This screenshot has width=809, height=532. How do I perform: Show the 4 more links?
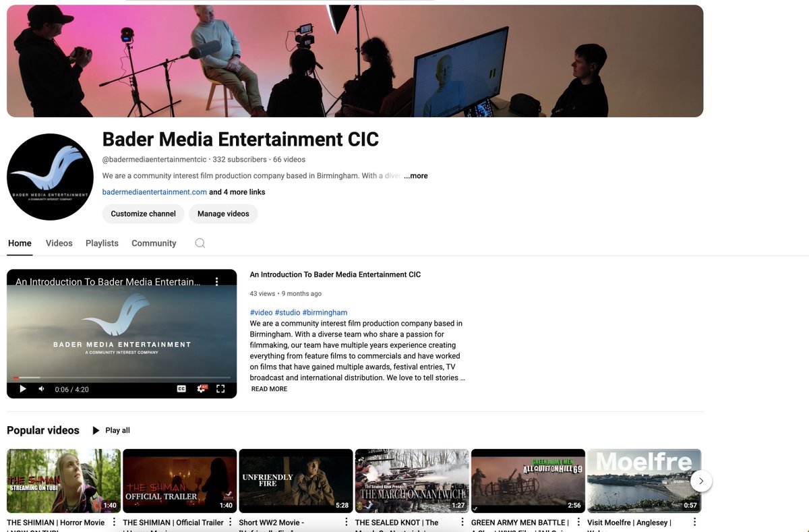click(x=237, y=192)
